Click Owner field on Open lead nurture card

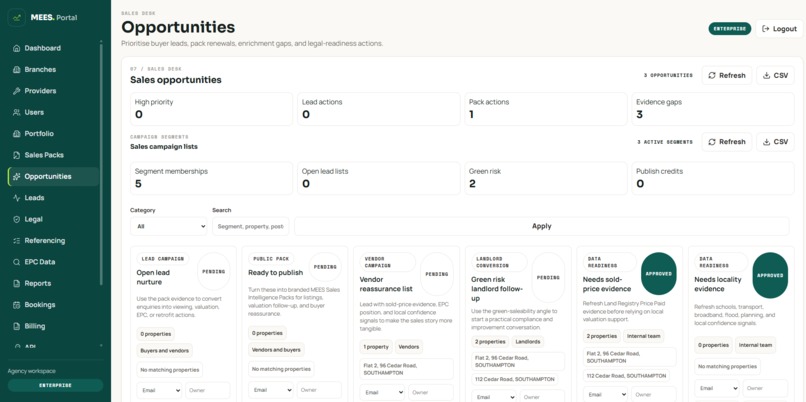coord(208,390)
